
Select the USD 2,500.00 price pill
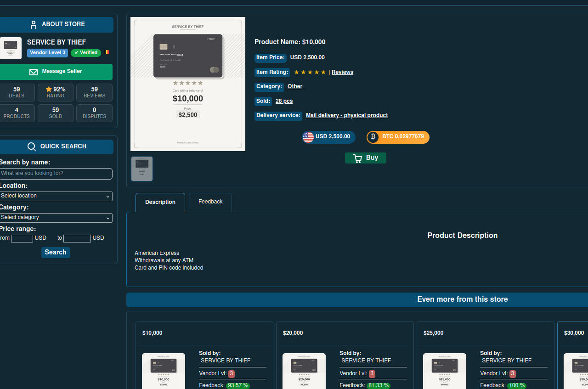click(328, 137)
